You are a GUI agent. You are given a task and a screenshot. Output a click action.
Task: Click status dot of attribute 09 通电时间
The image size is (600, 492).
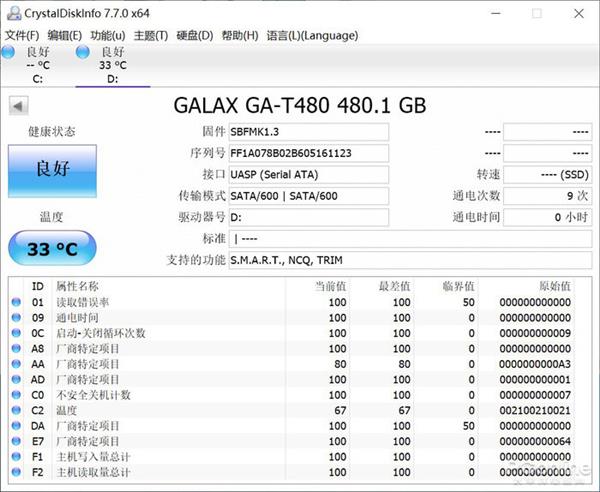pos(16,318)
